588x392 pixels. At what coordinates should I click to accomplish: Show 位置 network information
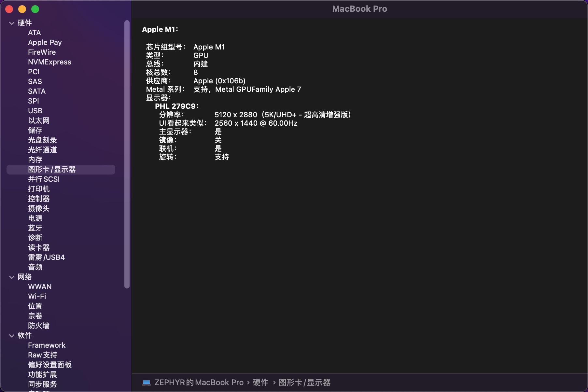35,306
